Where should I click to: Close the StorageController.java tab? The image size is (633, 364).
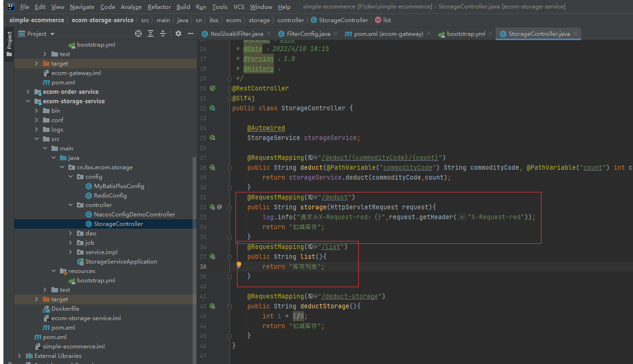575,33
